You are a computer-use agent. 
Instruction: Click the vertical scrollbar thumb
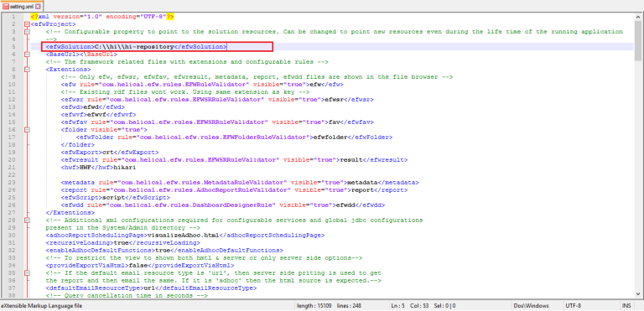click(x=639, y=40)
